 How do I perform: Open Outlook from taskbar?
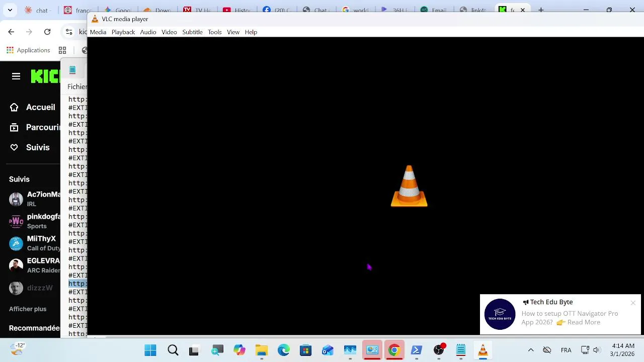point(328,350)
